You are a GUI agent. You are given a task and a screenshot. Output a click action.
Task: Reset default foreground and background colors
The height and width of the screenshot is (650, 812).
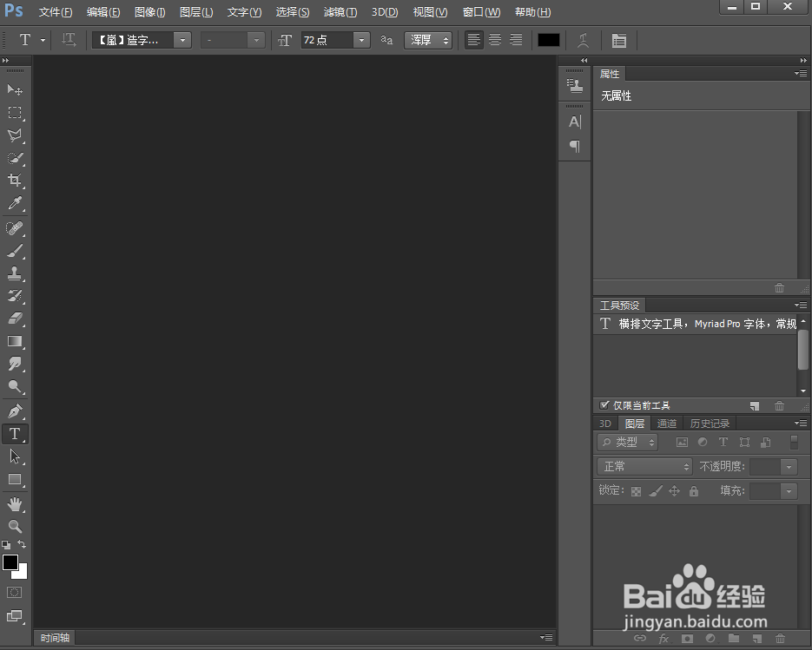pyautogui.click(x=6, y=544)
